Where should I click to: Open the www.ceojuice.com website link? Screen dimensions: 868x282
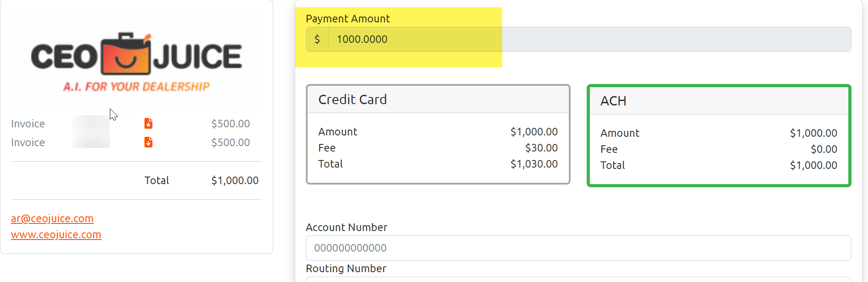click(x=56, y=235)
